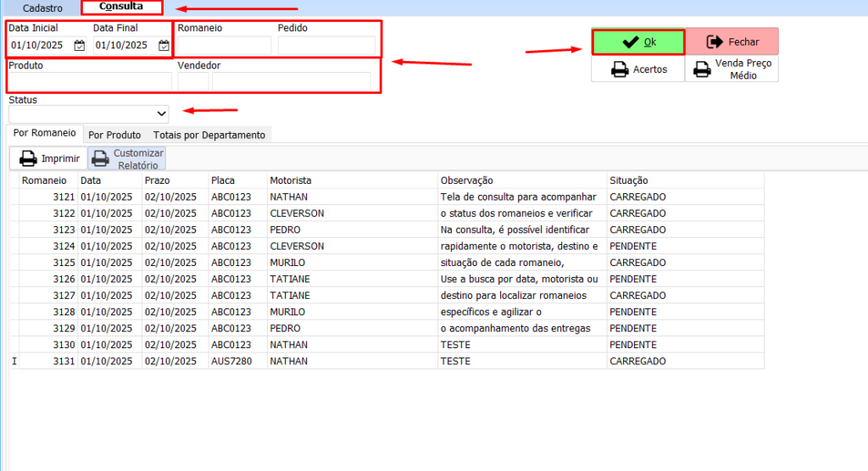The width and height of the screenshot is (868, 471).
Task: Open the Data Inicial calendar picker
Action: click(80, 46)
